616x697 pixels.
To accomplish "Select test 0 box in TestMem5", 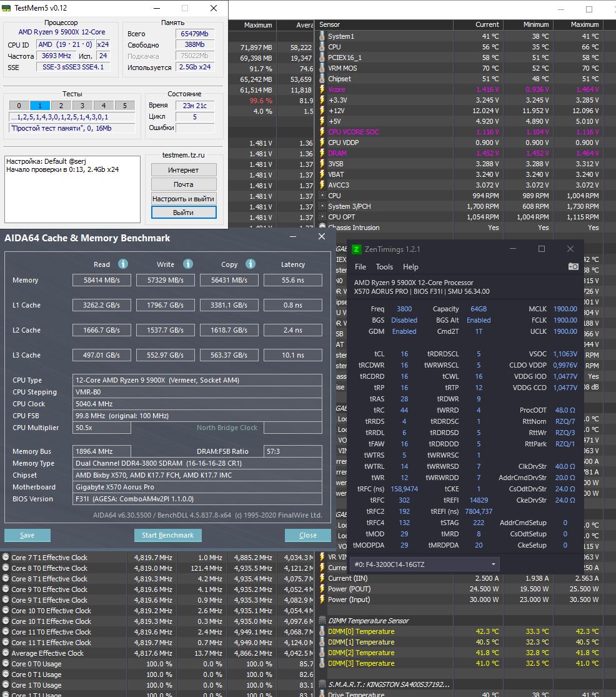I will point(19,106).
